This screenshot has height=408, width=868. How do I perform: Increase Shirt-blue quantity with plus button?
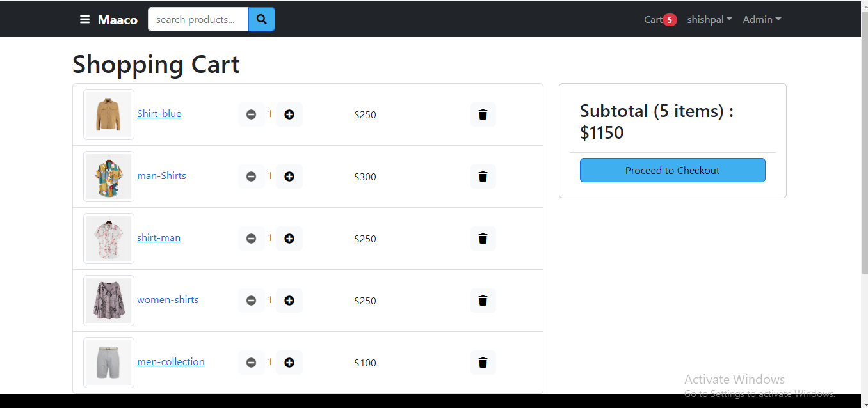pyautogui.click(x=289, y=114)
